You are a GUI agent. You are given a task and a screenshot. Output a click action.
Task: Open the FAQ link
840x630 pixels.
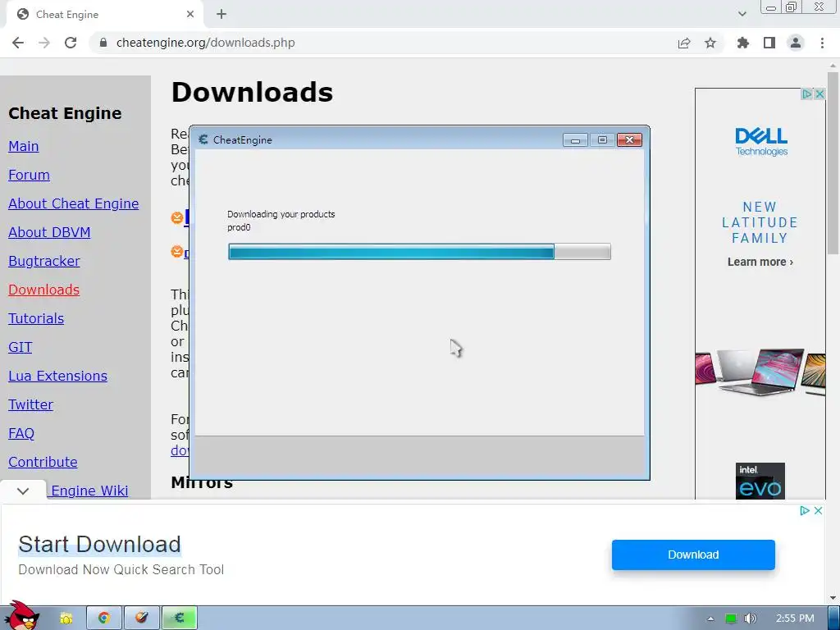pyautogui.click(x=21, y=433)
